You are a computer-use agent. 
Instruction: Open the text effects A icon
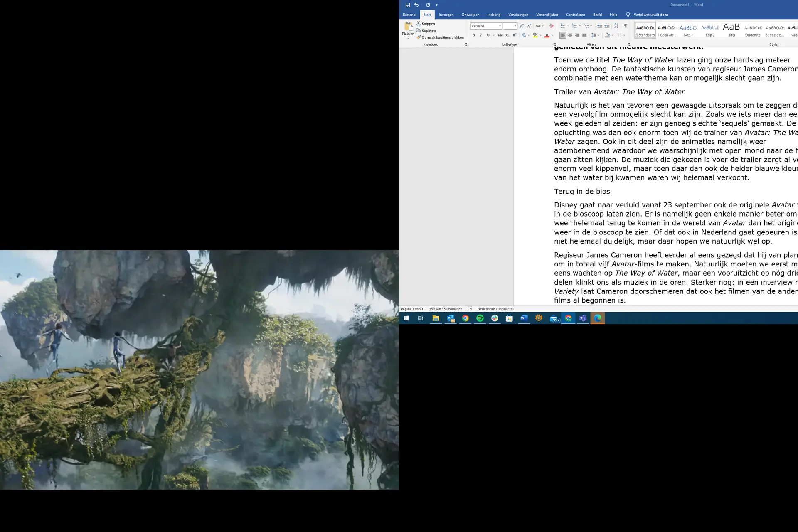524,35
